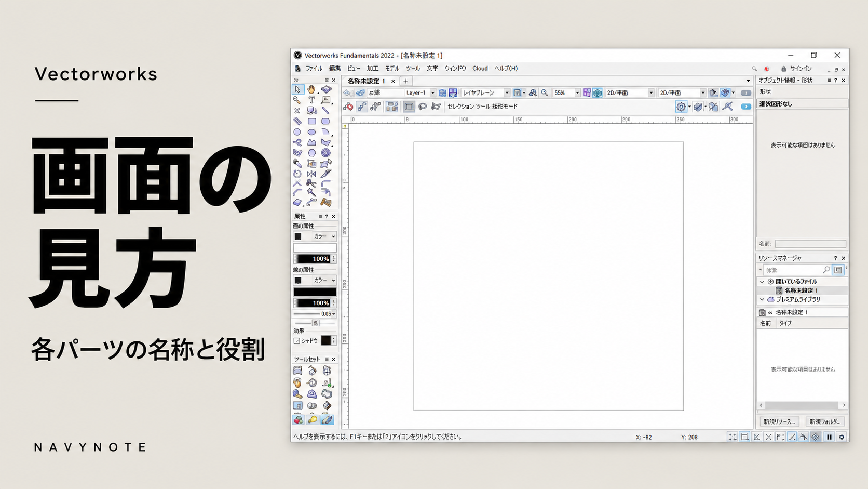Click the black line color swatch
This screenshot has width=868, height=489.
point(315,292)
